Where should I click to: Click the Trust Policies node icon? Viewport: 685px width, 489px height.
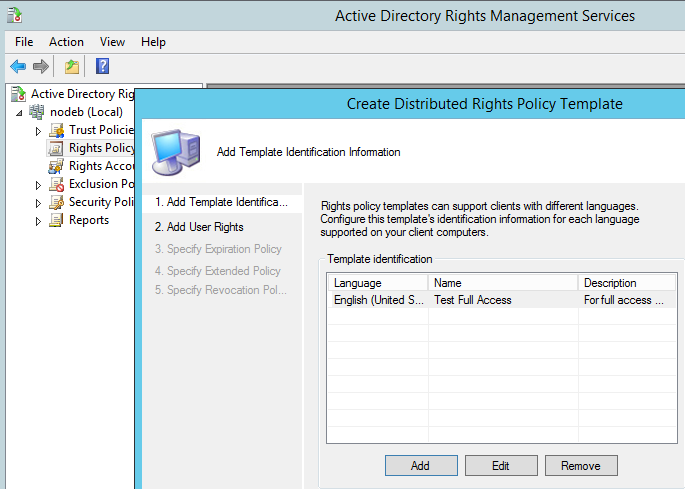(56, 130)
